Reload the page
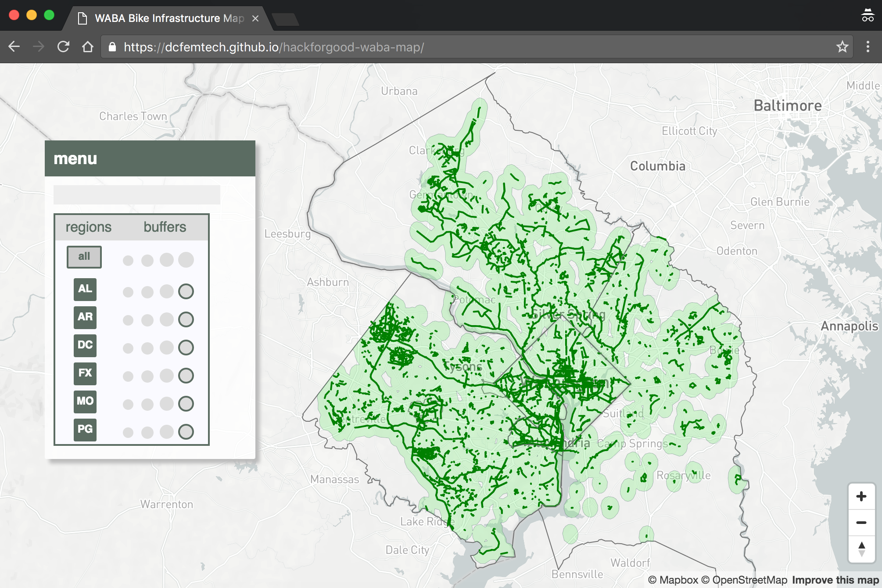882x588 pixels. coord(63,47)
